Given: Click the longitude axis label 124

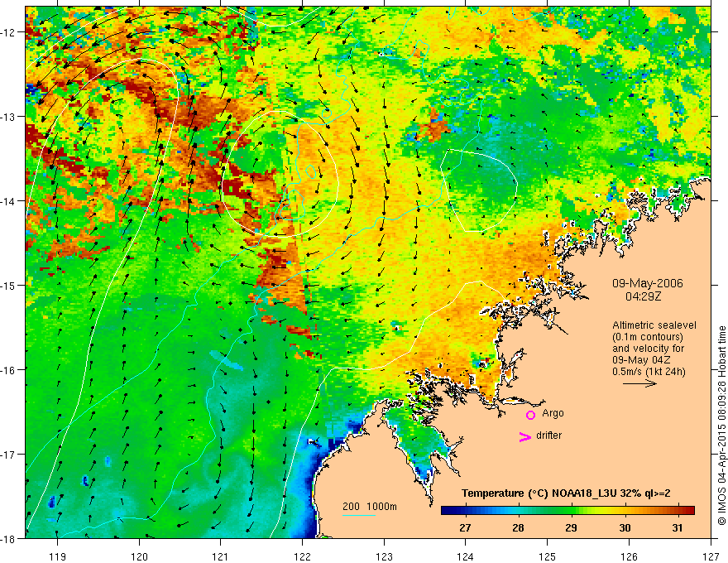Looking at the screenshot, I should (x=466, y=556).
